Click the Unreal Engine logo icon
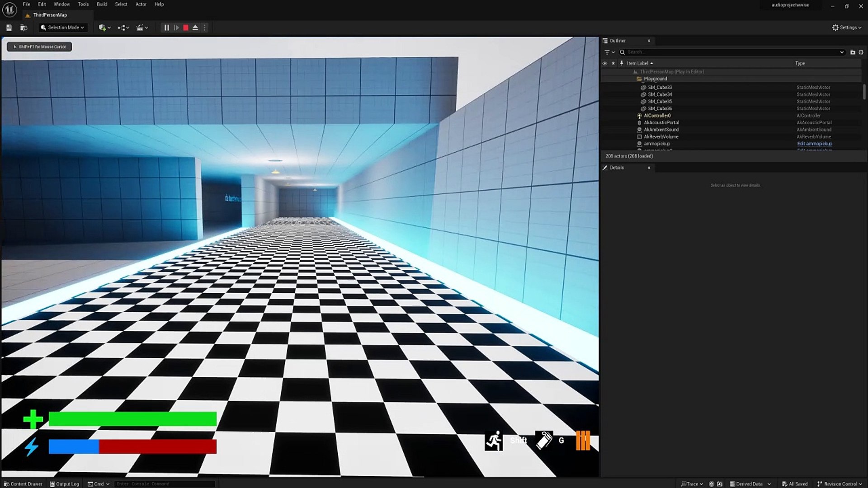This screenshot has height=488, width=868. [9, 9]
